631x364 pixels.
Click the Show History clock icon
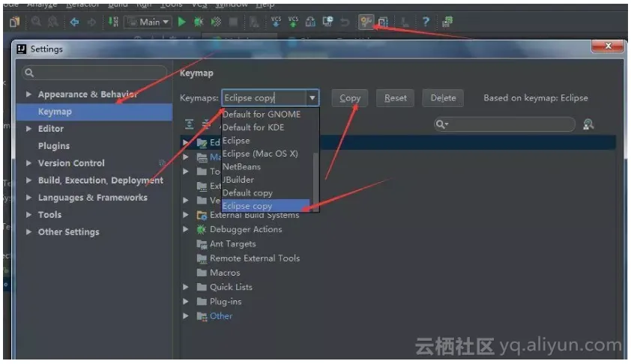pos(327,21)
